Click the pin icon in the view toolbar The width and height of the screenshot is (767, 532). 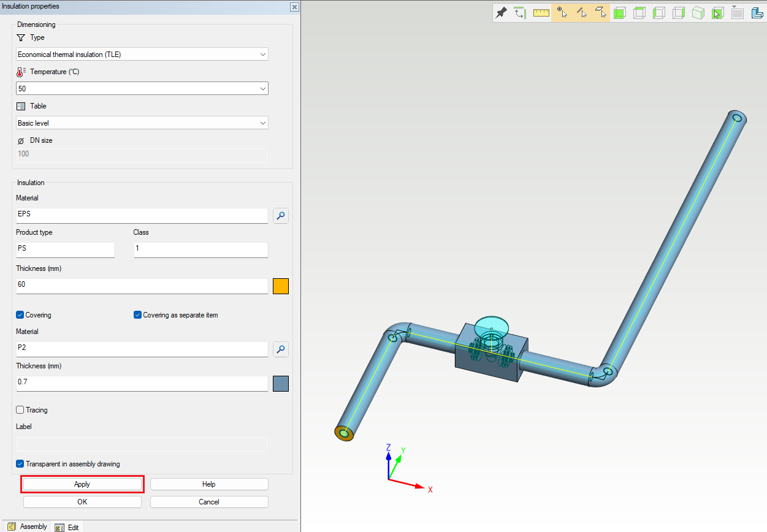(502, 13)
